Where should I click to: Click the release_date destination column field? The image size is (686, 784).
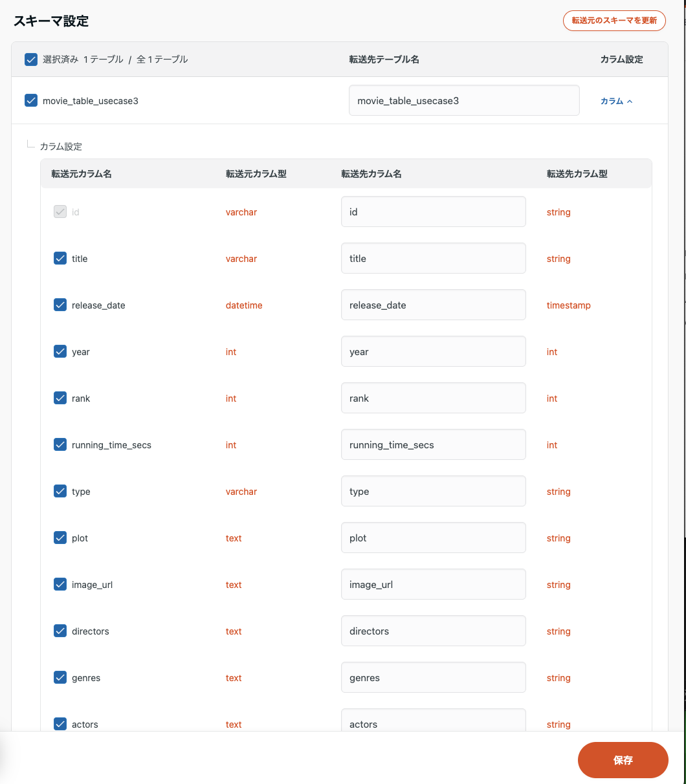pyautogui.click(x=434, y=305)
